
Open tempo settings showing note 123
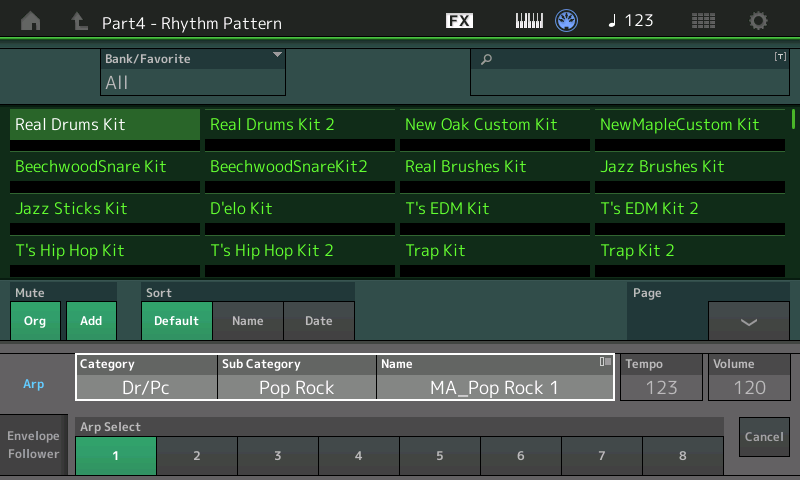click(x=630, y=21)
